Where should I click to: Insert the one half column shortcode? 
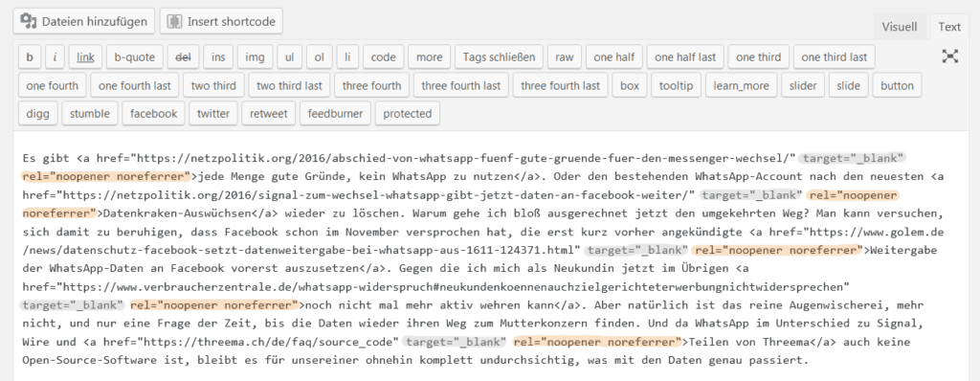[x=614, y=56]
